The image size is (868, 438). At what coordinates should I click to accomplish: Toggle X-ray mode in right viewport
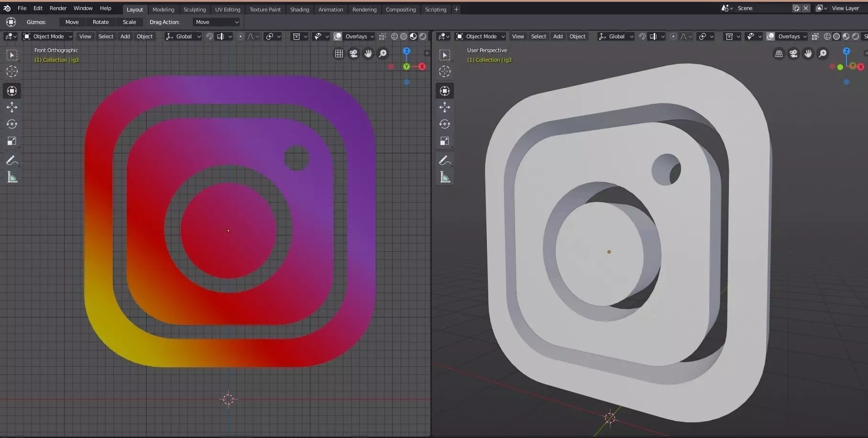click(x=815, y=36)
